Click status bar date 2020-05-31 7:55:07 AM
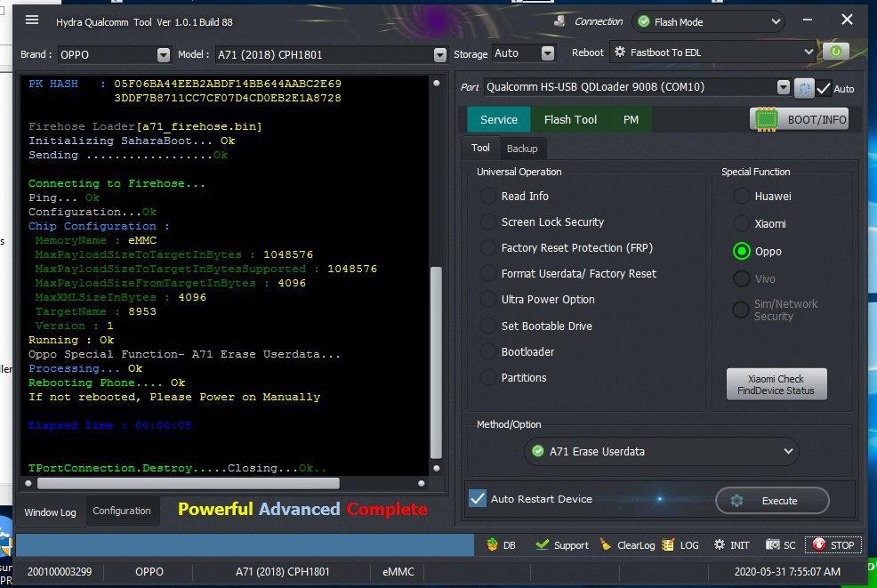Screen dimensions: 877x588 click(x=787, y=572)
